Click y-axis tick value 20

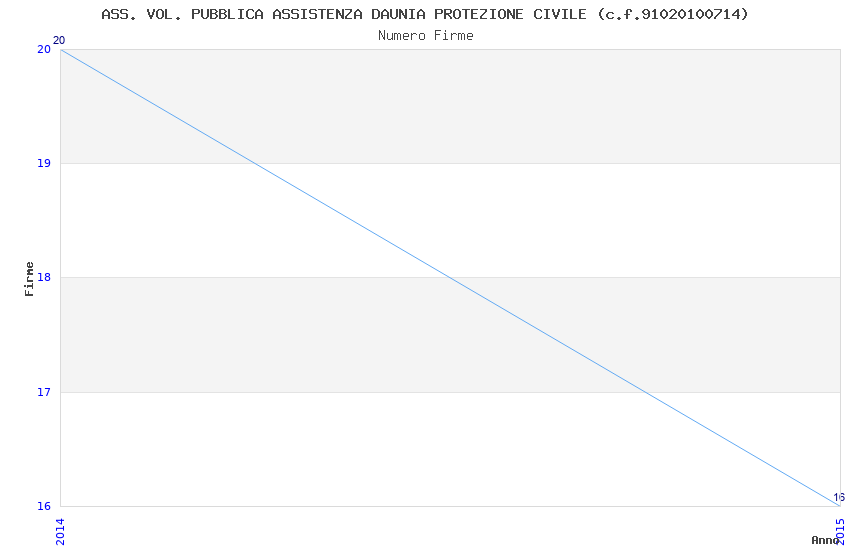(44, 49)
